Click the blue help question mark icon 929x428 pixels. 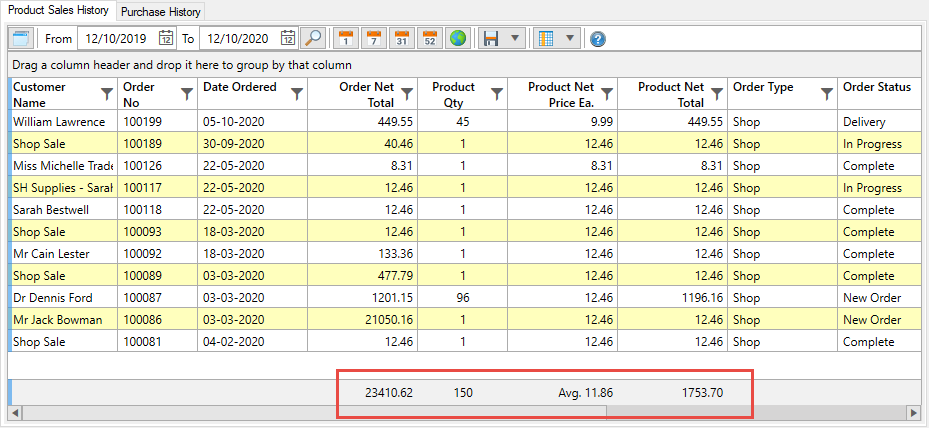pyautogui.click(x=598, y=39)
